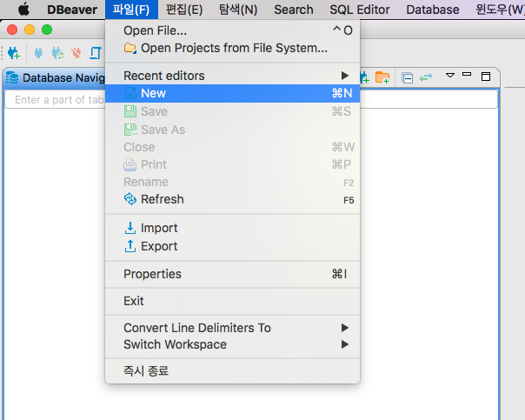The height and width of the screenshot is (420, 525).
Task: Open the 편집(E) menu
Action: pyautogui.click(x=184, y=10)
